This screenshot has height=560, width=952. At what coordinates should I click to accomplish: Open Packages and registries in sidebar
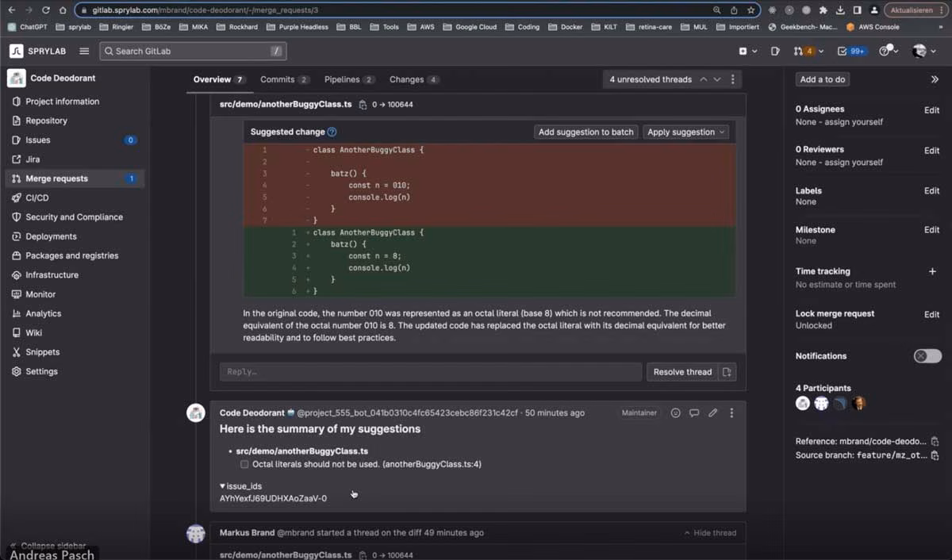point(71,255)
